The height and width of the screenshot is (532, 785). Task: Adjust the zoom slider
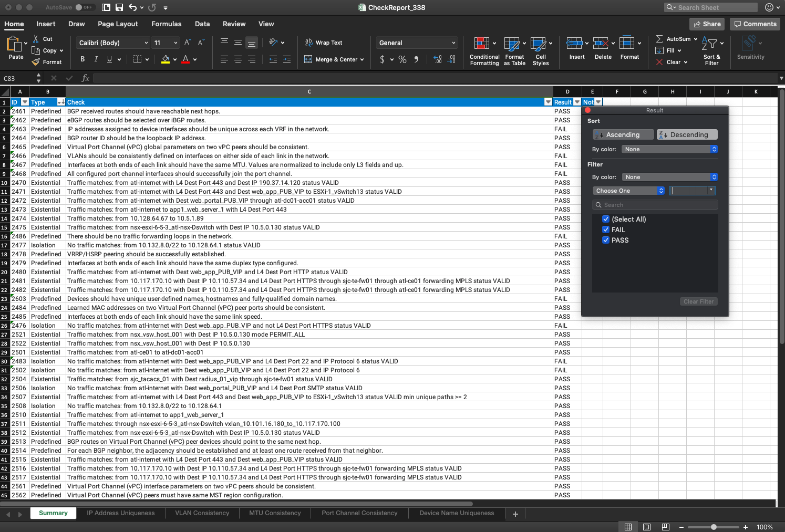pyautogui.click(x=713, y=527)
